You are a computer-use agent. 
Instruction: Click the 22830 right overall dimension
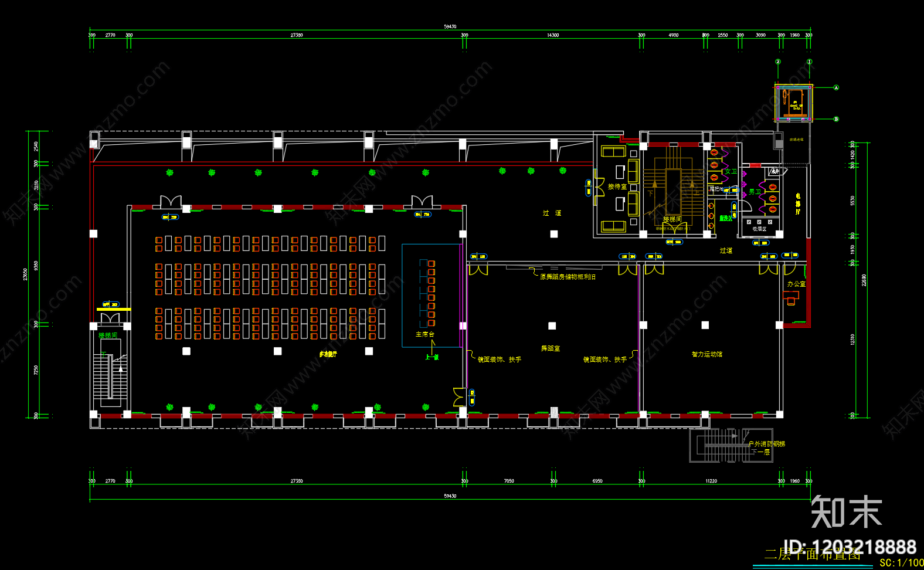pos(864,280)
